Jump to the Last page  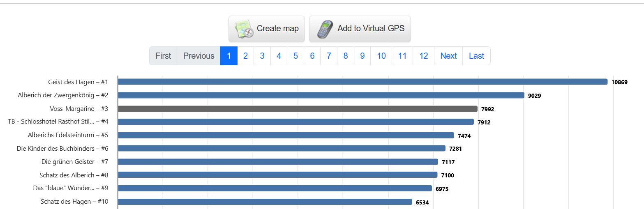point(476,56)
